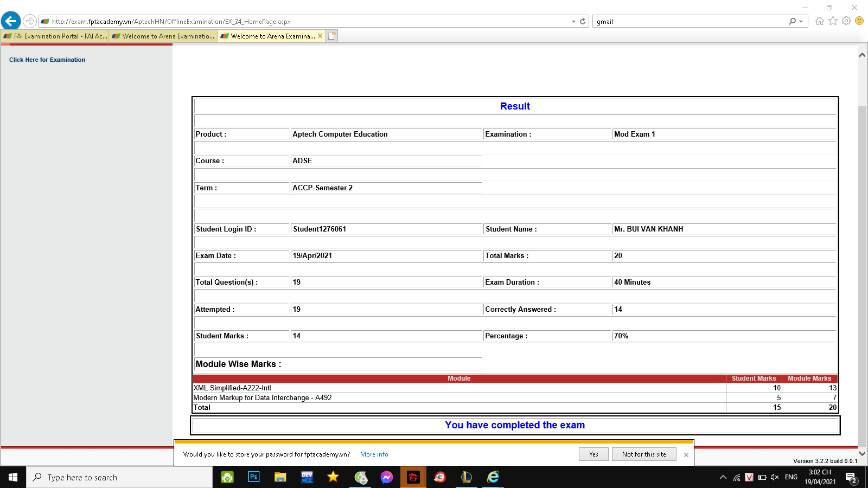Open Favorites star icon in browser
The image size is (868, 488).
click(833, 21)
